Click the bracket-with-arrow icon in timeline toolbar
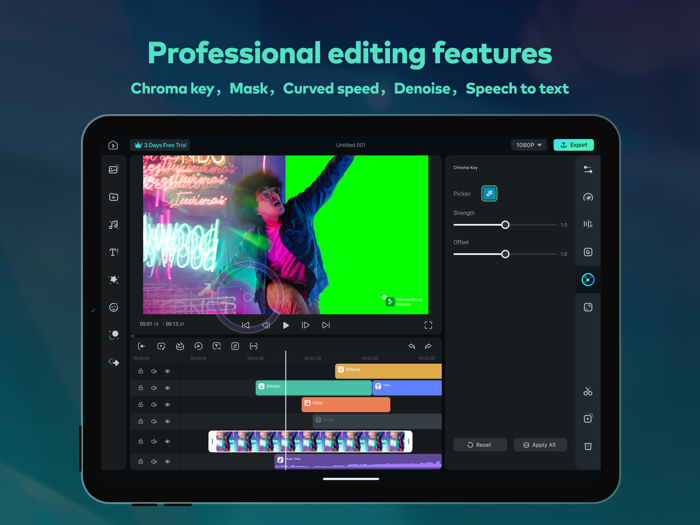This screenshot has height=525, width=700. 142,346
